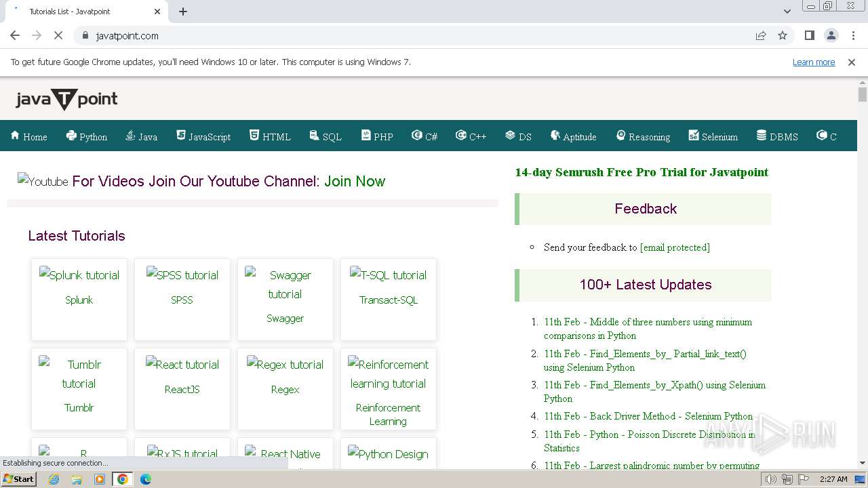The image size is (868, 488).
Task: Open the Chrome profile avatar
Action: coord(831,35)
